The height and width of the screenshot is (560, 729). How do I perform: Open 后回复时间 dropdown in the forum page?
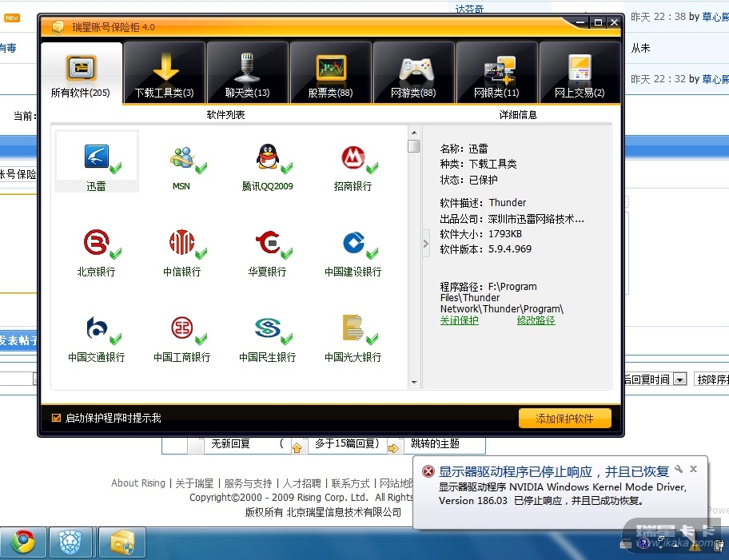pos(679,379)
